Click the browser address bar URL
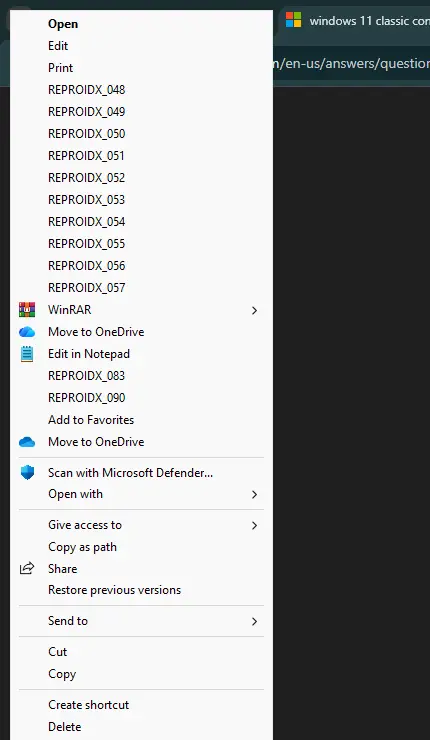430x740 pixels. point(352,63)
